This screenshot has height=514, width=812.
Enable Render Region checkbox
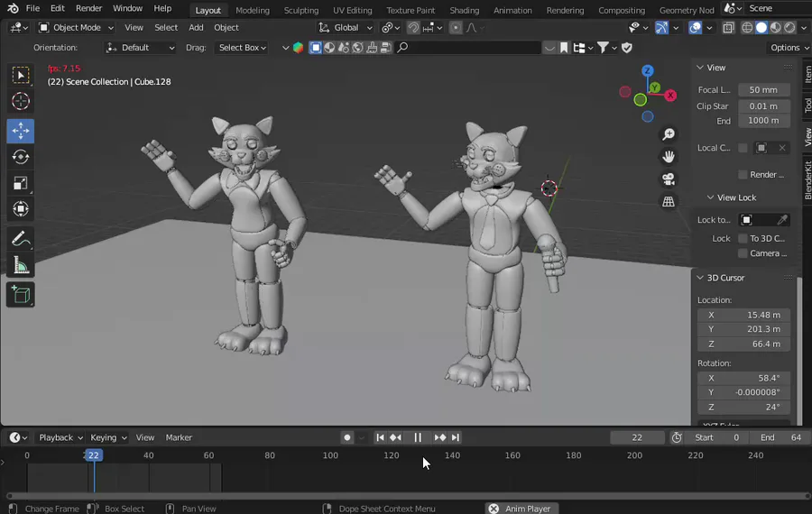point(743,175)
